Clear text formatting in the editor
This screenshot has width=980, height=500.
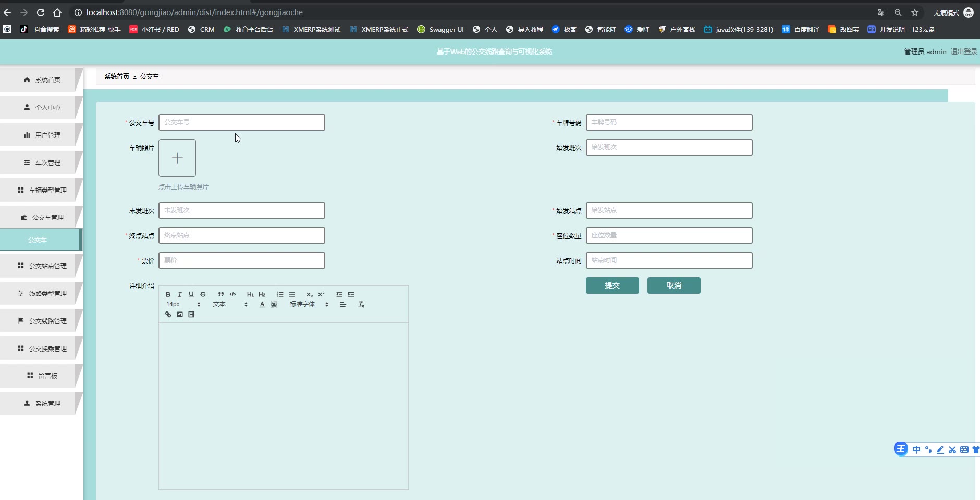pos(361,305)
